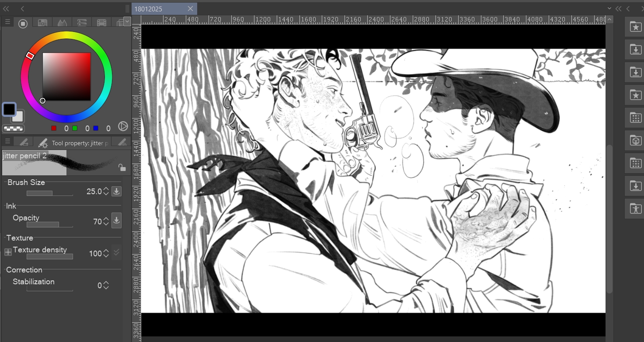
Task: Toggle the jitter pencil 2 settings lock
Action: pos(122,168)
